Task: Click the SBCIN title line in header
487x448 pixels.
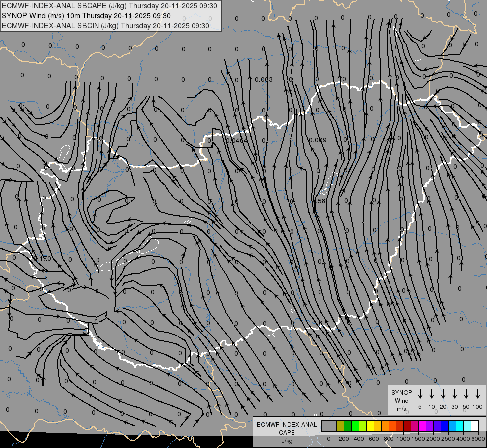Action: coord(105,26)
